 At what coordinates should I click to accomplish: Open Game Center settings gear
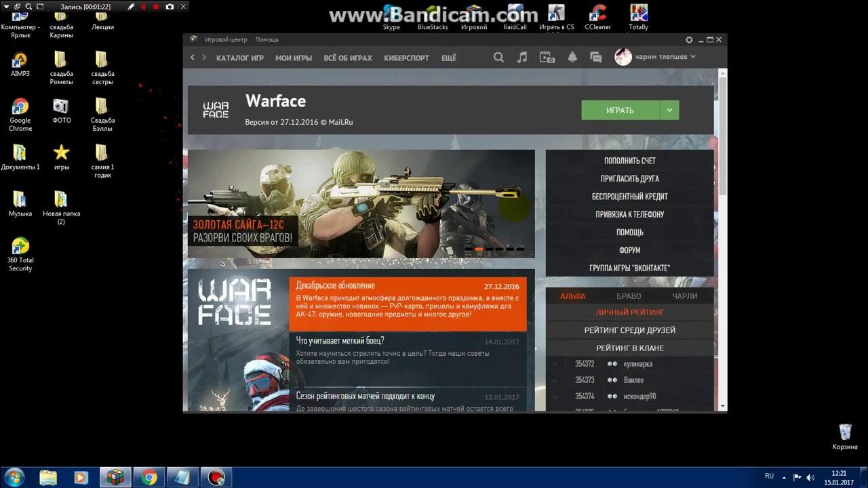coord(689,40)
